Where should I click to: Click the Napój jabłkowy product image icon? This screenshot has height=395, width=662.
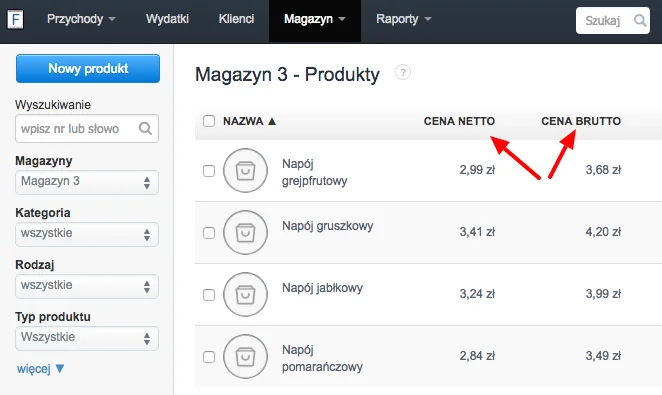click(x=245, y=295)
